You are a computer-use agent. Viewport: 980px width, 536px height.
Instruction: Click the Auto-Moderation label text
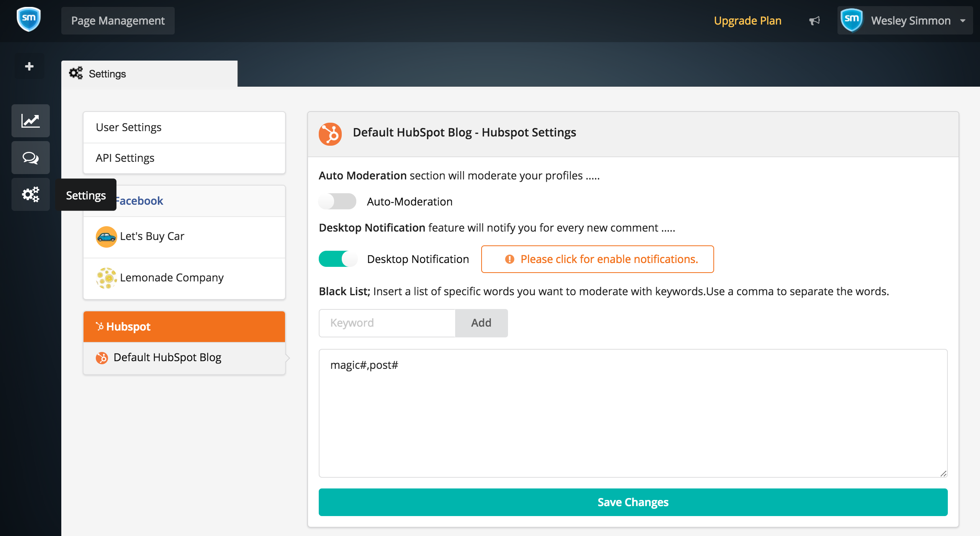pyautogui.click(x=410, y=202)
